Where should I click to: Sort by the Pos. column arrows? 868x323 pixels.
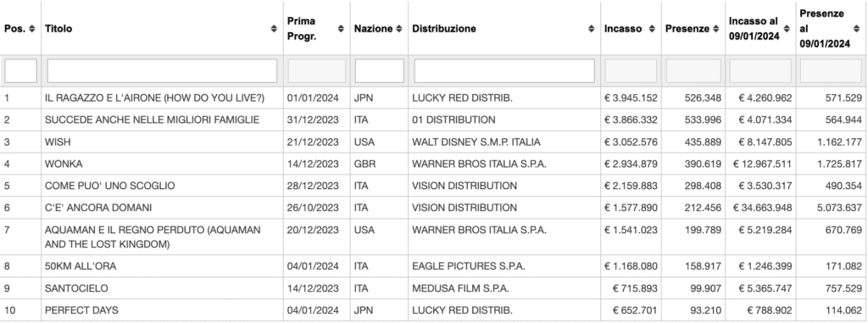click(32, 29)
